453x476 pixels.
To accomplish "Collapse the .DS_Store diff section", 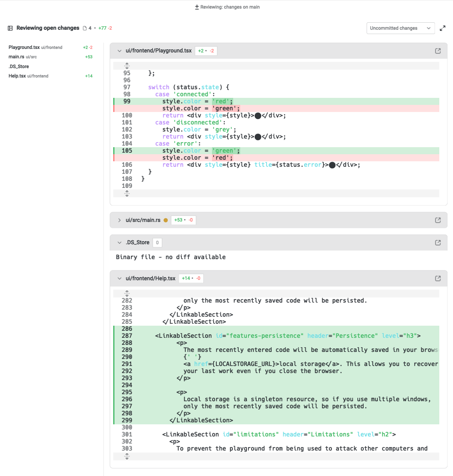I will [120, 243].
